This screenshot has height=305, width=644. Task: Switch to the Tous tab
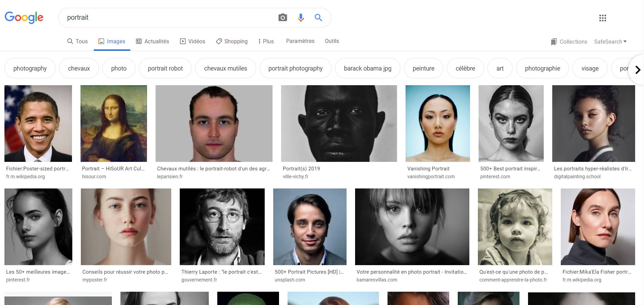tap(77, 41)
